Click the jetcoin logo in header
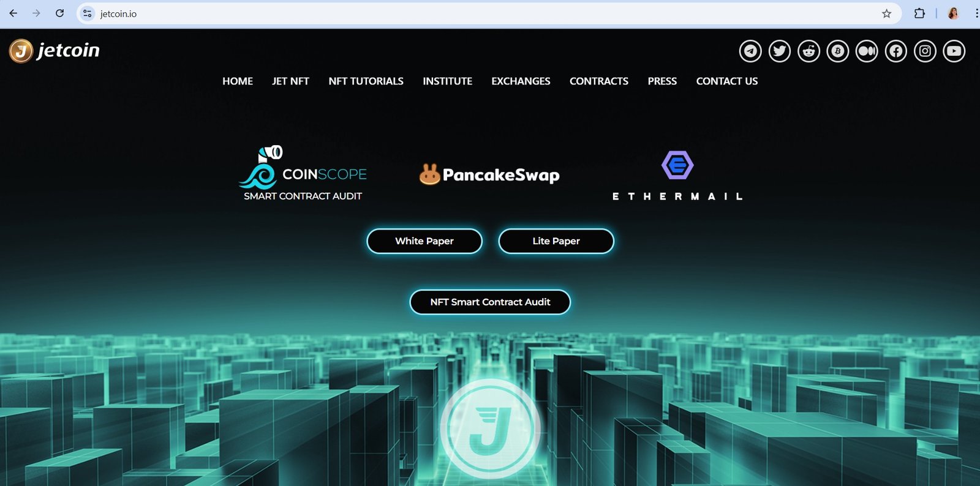 (55, 50)
